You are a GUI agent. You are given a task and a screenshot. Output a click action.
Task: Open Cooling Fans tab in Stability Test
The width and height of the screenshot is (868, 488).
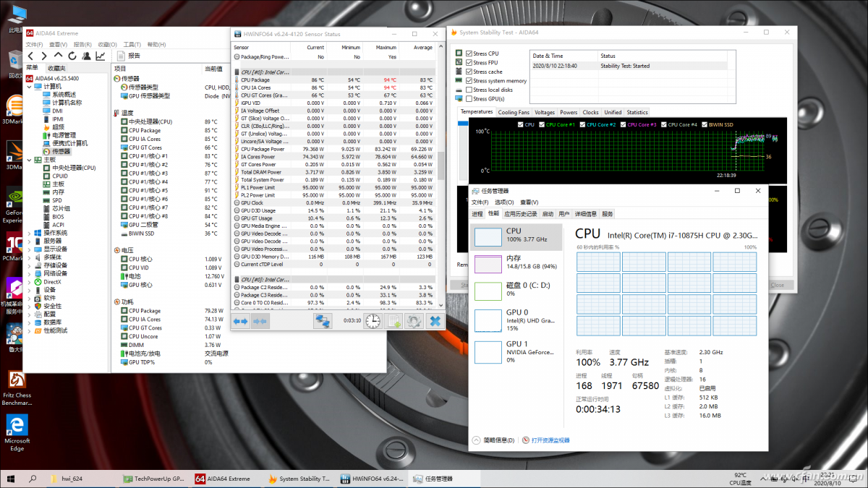click(514, 112)
